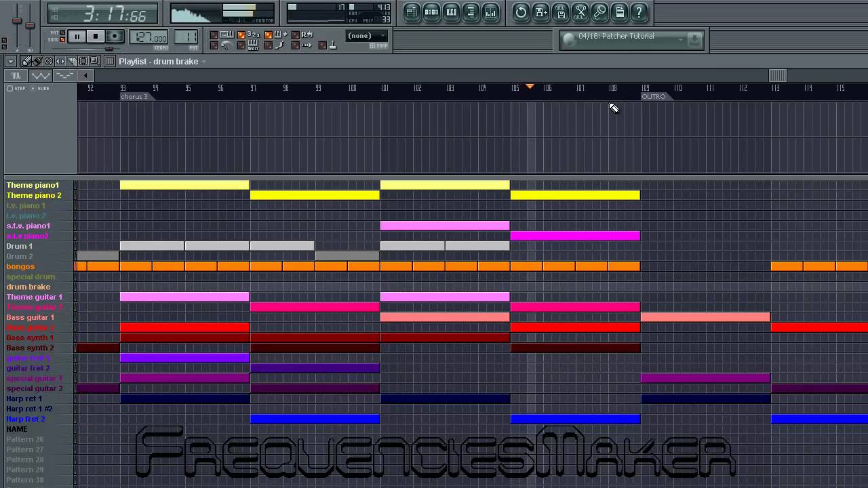Download news item arrow icon

[x=694, y=40]
